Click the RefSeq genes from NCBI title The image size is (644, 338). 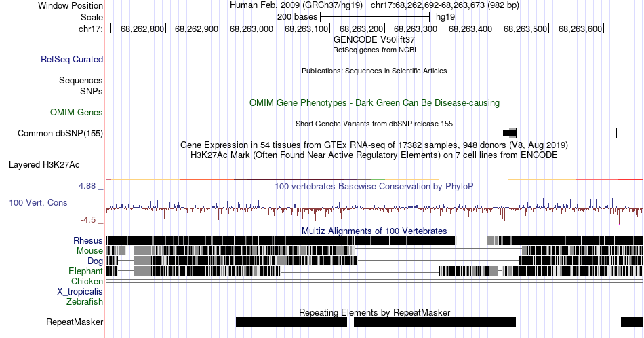click(x=374, y=50)
